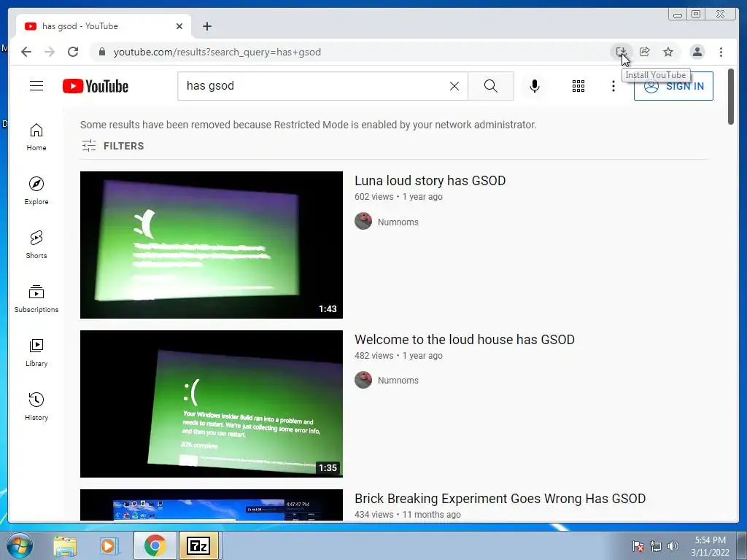Minimize the Chrome window
Screen dimensions: 747x560
pos(678,15)
